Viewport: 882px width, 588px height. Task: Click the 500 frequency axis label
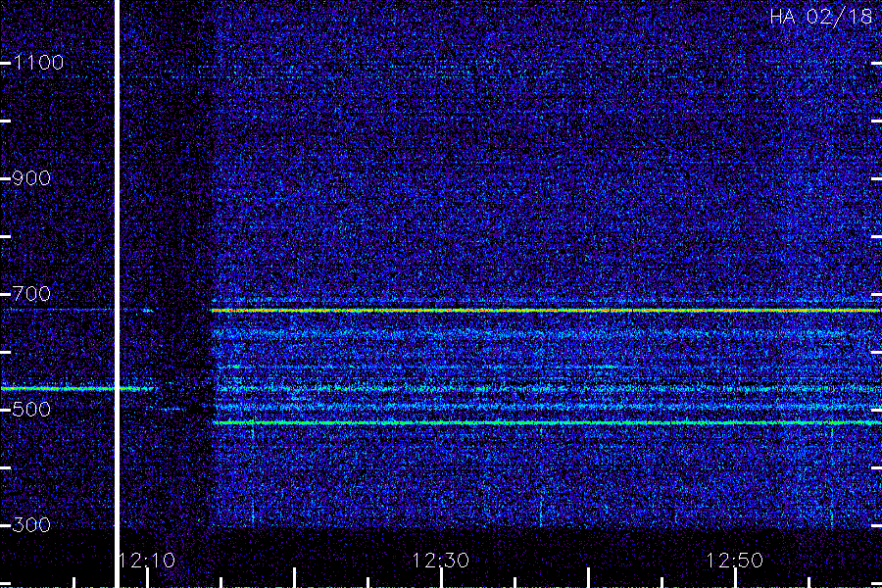(x=31, y=409)
